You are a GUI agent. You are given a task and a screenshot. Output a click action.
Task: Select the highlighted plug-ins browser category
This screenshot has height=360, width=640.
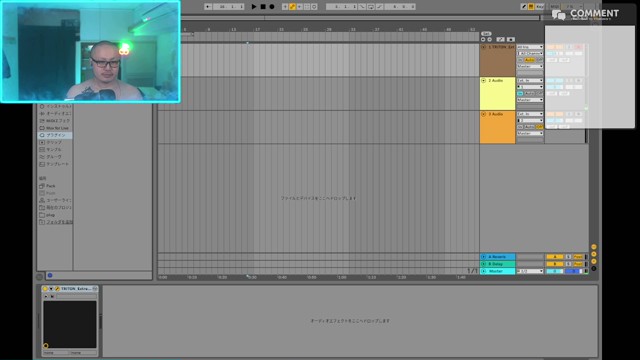[x=56, y=135]
